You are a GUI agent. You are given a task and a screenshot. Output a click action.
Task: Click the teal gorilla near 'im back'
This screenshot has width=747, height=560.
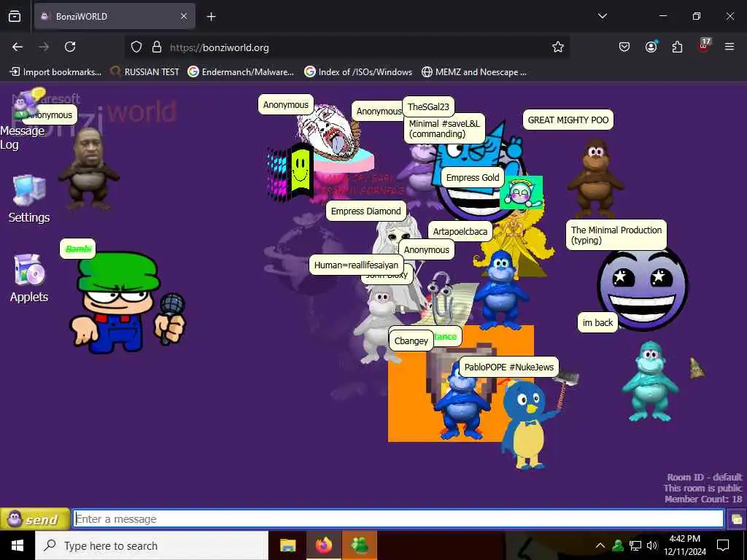pyautogui.click(x=649, y=381)
